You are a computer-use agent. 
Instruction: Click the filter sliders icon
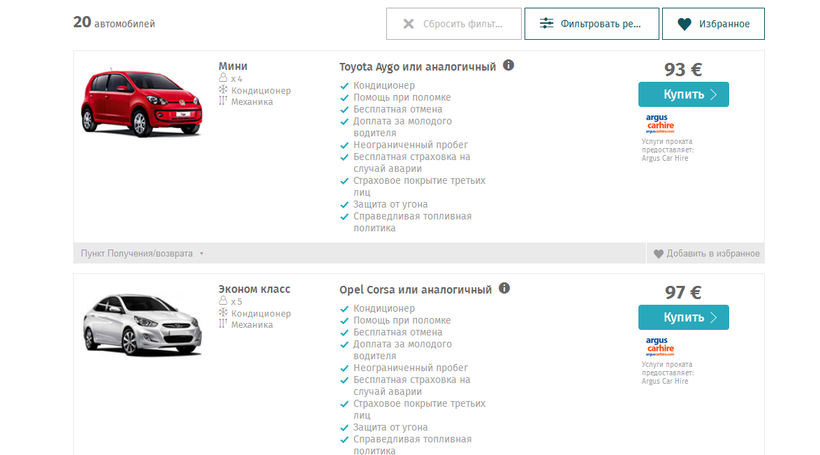[546, 24]
